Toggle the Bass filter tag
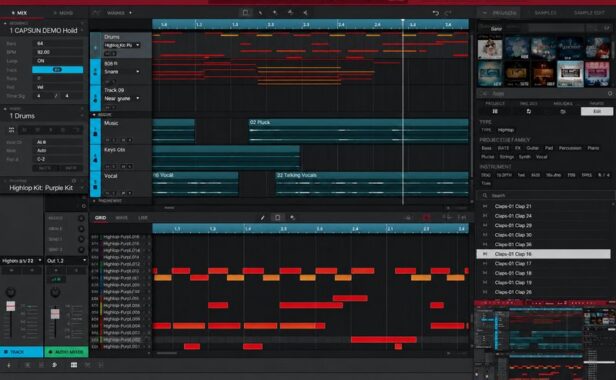 [x=486, y=148]
